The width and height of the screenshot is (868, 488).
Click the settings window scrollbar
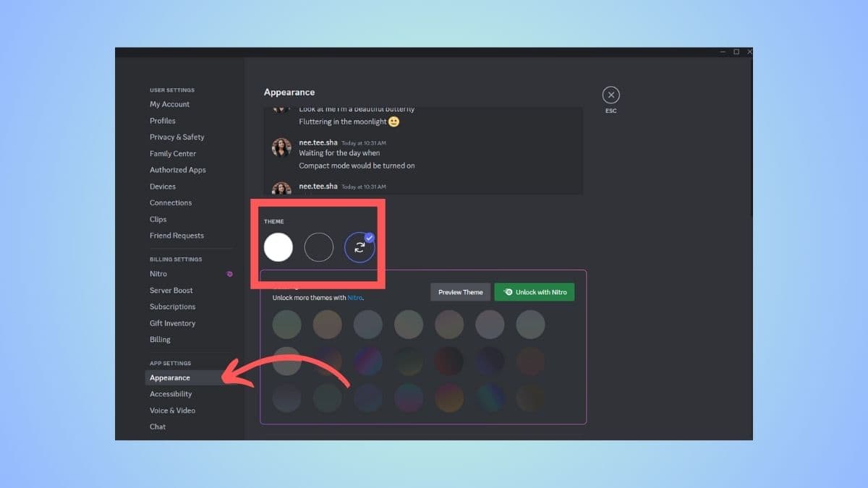tap(750, 137)
